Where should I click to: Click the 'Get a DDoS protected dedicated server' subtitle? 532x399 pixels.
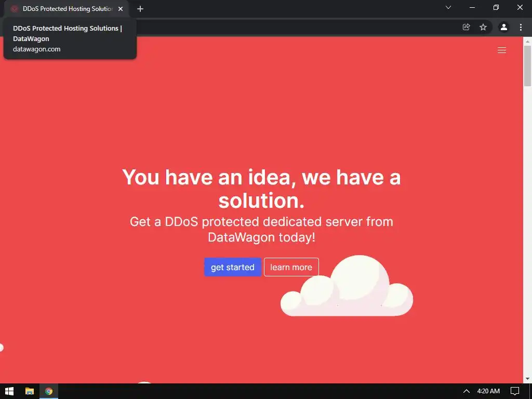(x=261, y=229)
